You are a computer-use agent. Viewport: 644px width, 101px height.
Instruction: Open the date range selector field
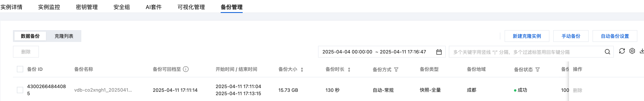click(375, 52)
